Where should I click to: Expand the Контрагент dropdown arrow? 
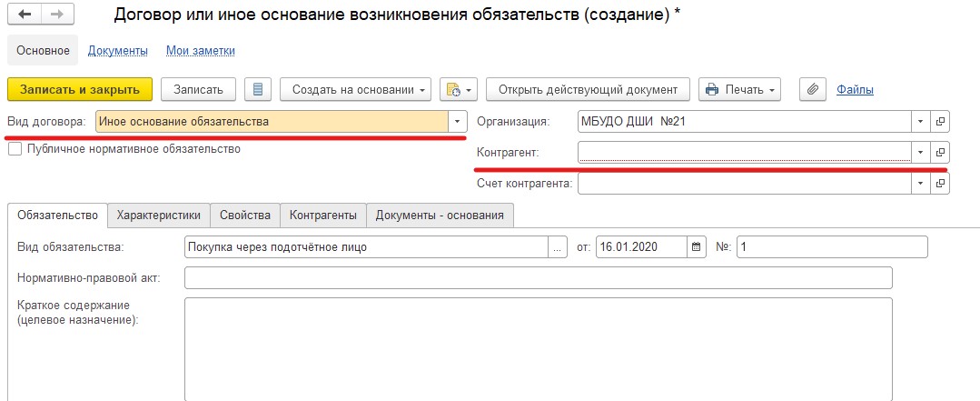click(x=921, y=152)
